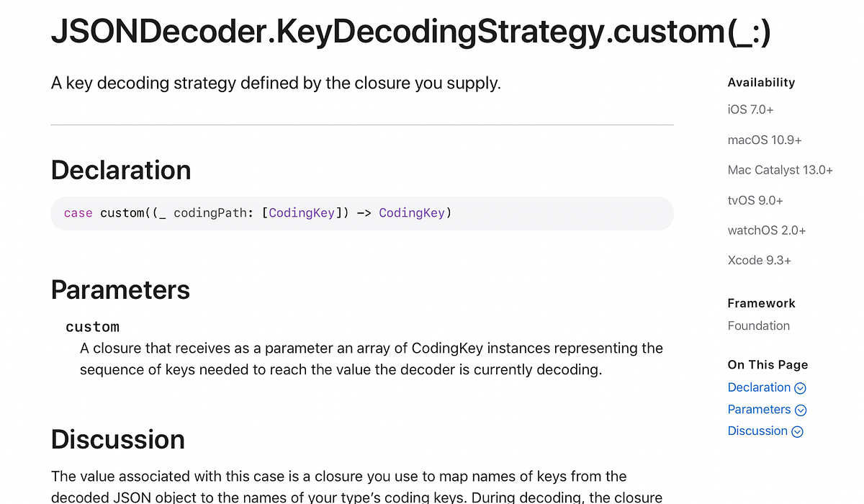The width and height of the screenshot is (864, 504).
Task: Click the page title JSONDecoder.KeyDecodingStrategy.custom
Action: tap(411, 32)
